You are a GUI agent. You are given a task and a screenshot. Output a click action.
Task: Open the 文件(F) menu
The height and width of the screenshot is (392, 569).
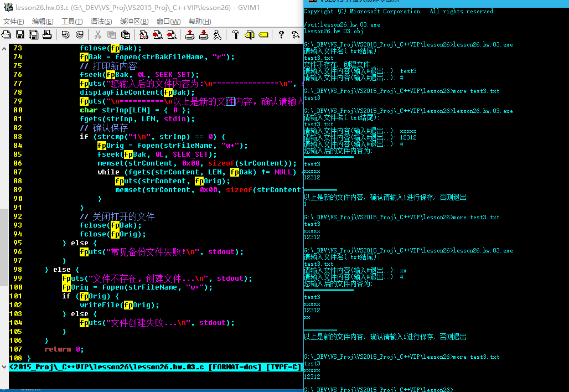coord(14,22)
